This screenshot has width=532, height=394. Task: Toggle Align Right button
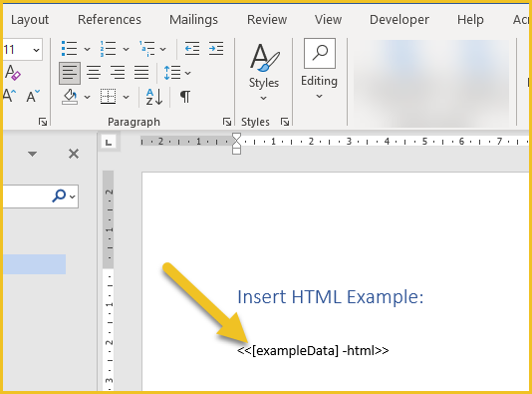pos(118,73)
